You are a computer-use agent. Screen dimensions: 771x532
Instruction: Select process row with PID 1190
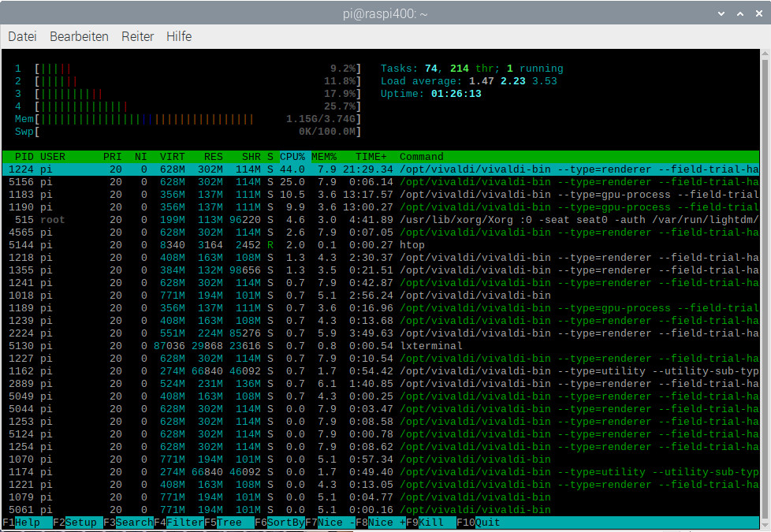(x=381, y=207)
